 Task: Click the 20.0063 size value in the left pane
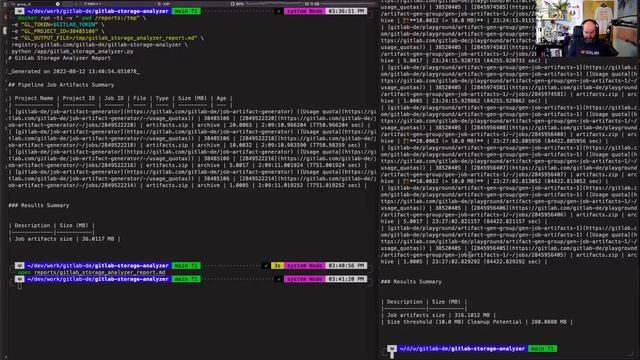241,125
